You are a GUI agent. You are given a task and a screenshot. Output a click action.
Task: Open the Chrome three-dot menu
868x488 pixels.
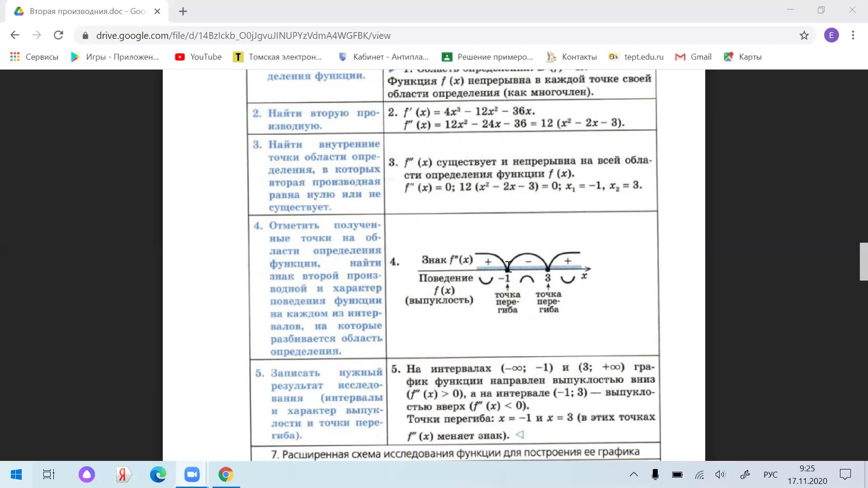tap(853, 35)
